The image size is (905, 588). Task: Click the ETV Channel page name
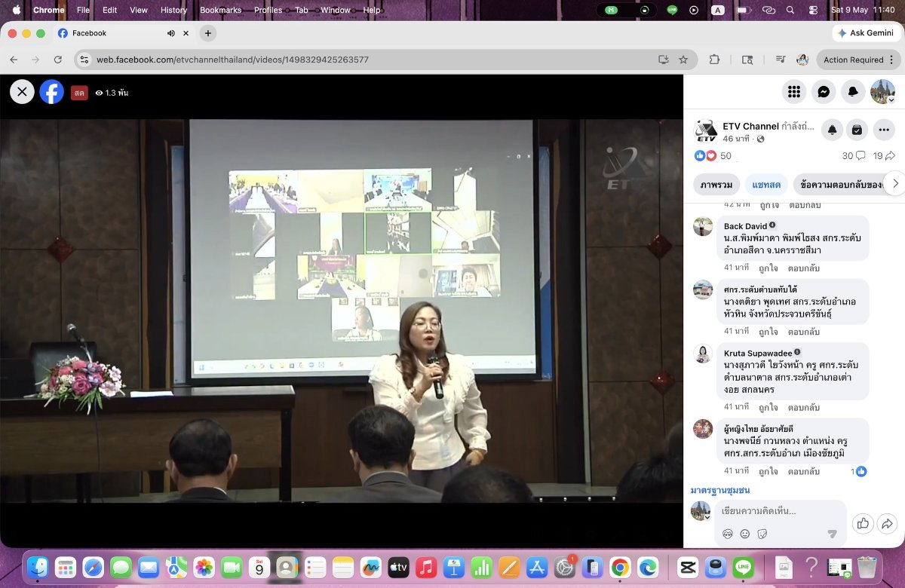(x=750, y=126)
